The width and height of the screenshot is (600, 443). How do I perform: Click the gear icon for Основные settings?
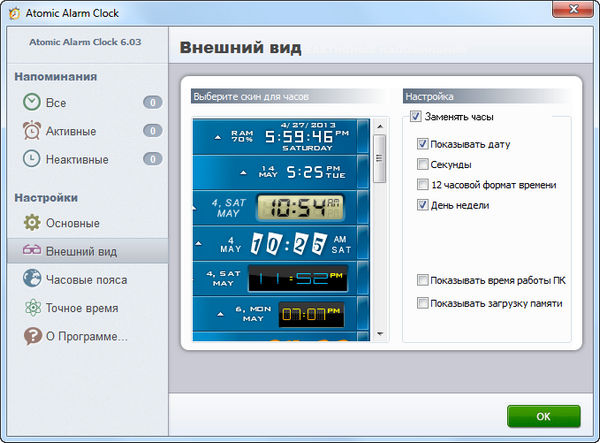pyautogui.click(x=32, y=222)
